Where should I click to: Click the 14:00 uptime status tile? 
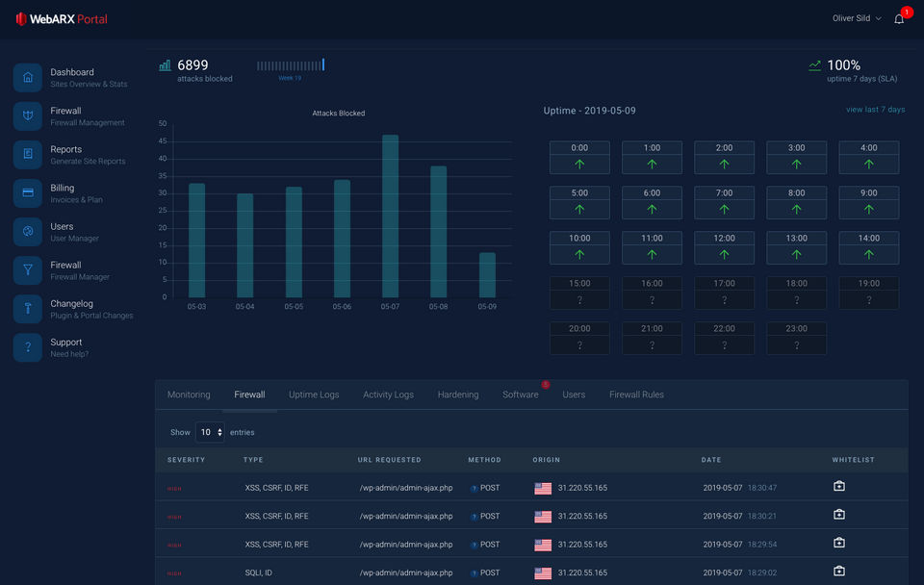(x=868, y=247)
